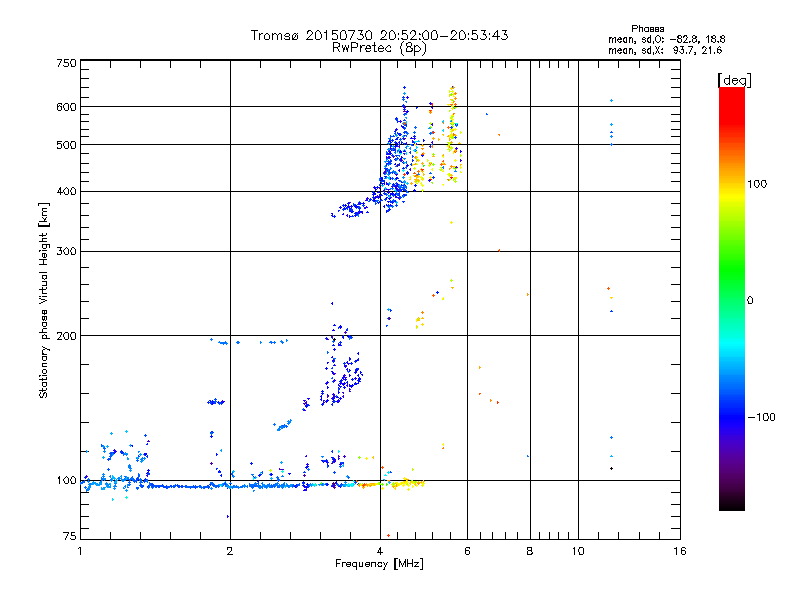Click the colorbar tick label '0'

point(750,301)
